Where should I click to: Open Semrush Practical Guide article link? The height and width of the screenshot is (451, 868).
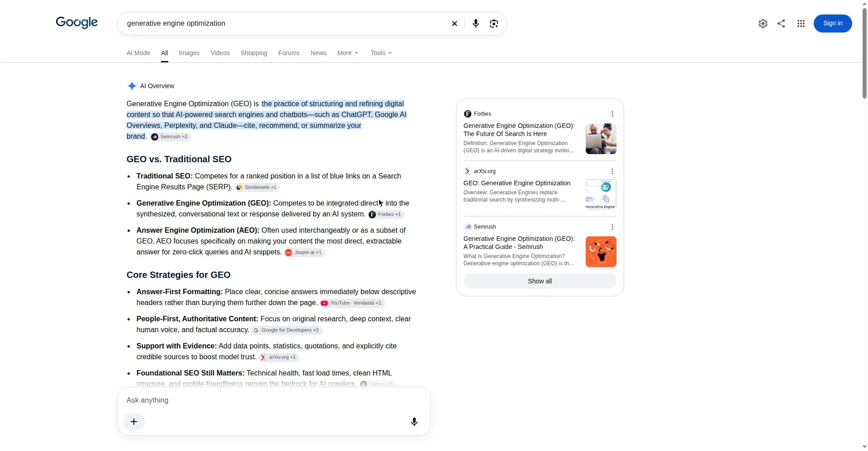pyautogui.click(x=519, y=243)
